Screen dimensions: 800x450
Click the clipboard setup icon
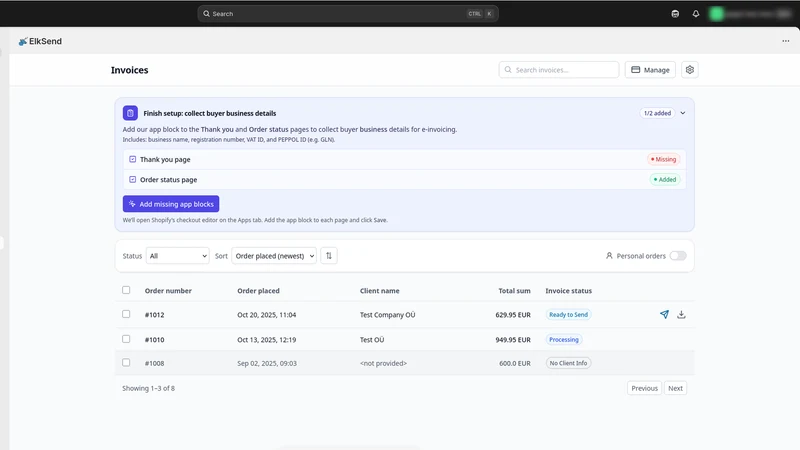click(130, 113)
